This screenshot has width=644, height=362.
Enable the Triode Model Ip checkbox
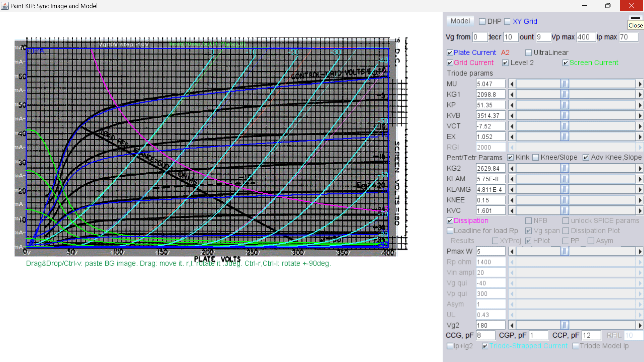click(576, 346)
